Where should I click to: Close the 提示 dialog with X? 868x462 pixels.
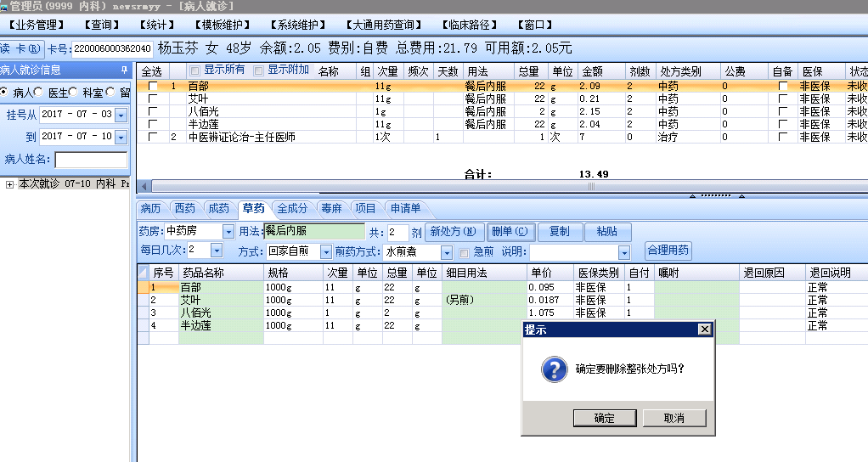(x=704, y=330)
